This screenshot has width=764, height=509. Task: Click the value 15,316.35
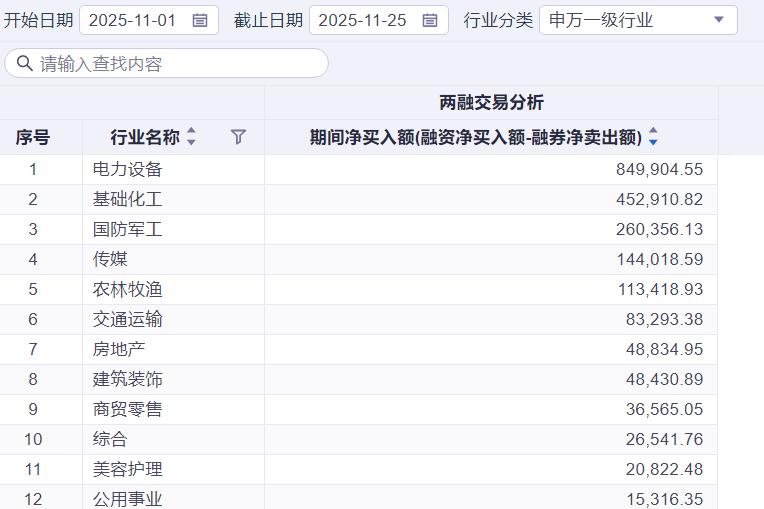(x=665, y=499)
